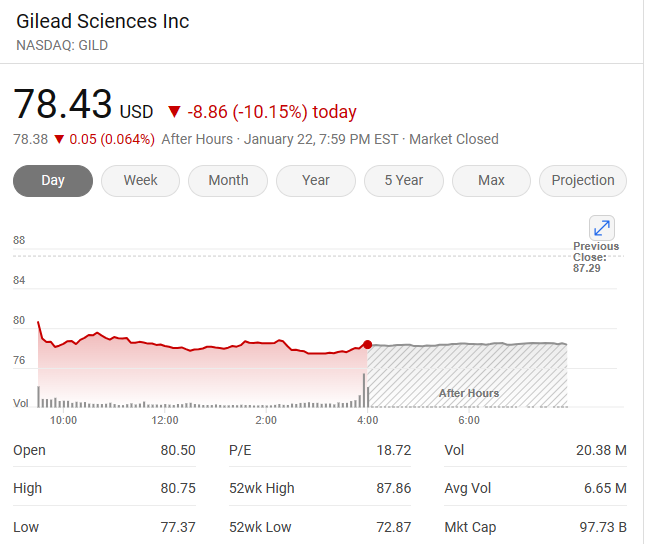The image size is (646, 544).
Task: Click the 78.43 USD price
Action: tap(83, 106)
